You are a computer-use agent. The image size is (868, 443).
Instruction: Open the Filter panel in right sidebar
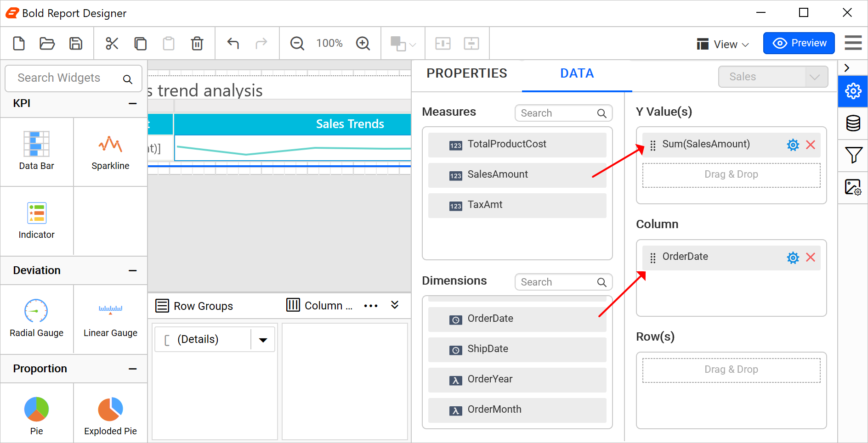tap(853, 156)
